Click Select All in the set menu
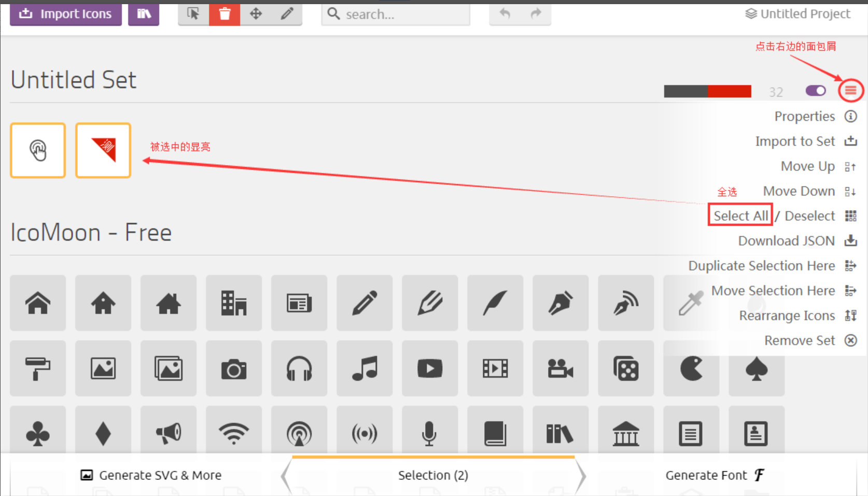The width and height of the screenshot is (868, 496). click(740, 215)
